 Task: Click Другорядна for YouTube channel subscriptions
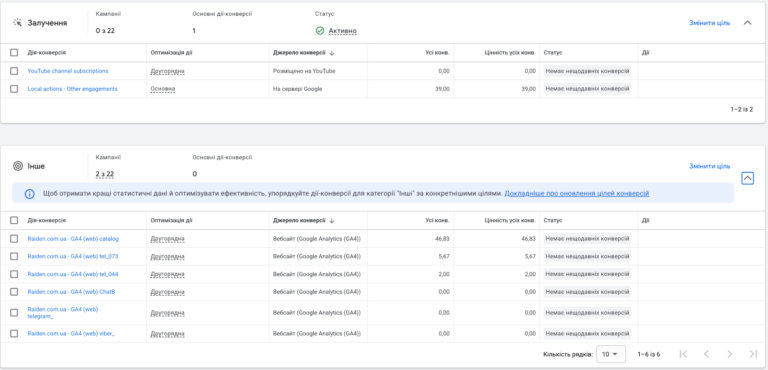tap(168, 71)
